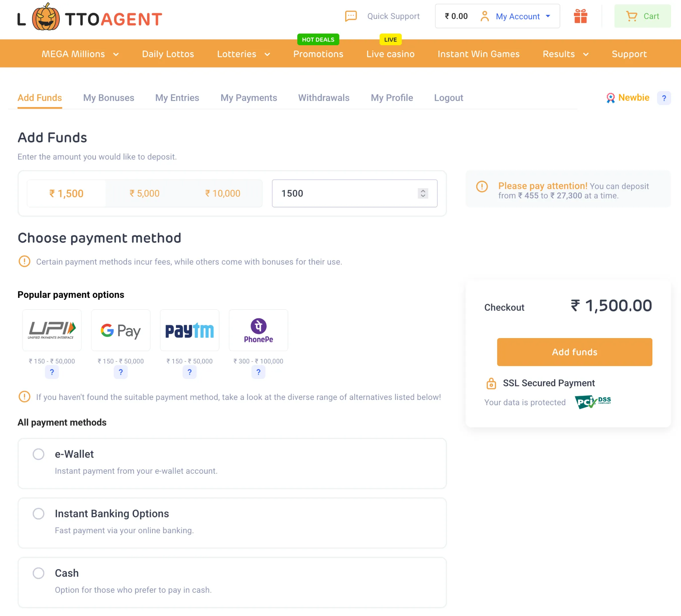Click help question mark under PhonePe
Image resolution: width=681 pixels, height=616 pixels.
pyautogui.click(x=258, y=372)
